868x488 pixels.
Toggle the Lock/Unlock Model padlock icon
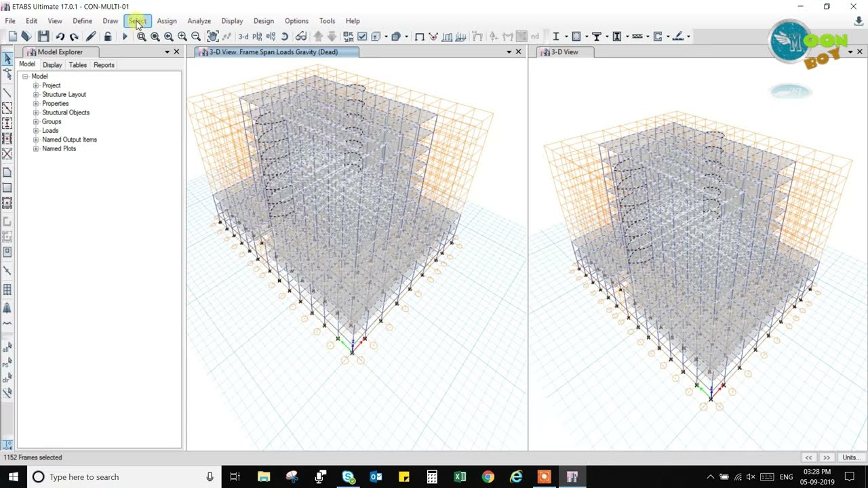click(108, 37)
